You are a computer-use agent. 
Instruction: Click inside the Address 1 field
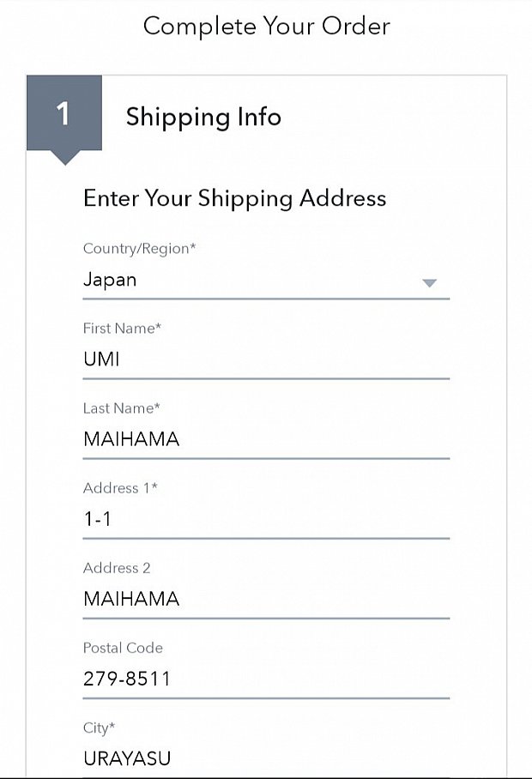[x=266, y=519]
